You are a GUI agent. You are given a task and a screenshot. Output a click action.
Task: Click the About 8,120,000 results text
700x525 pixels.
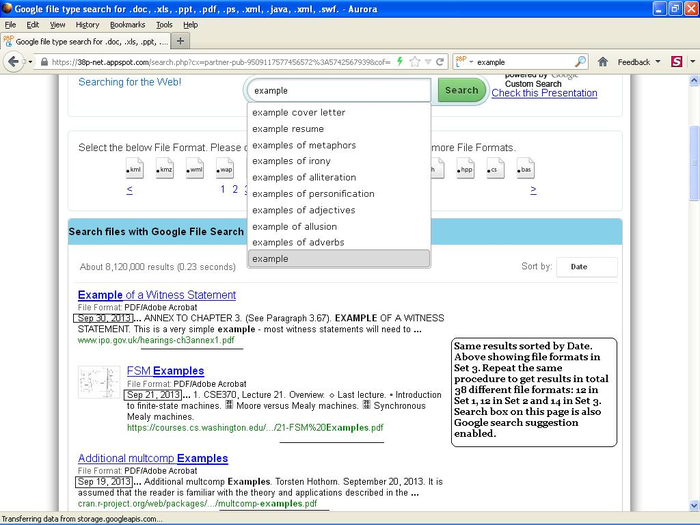(x=158, y=267)
